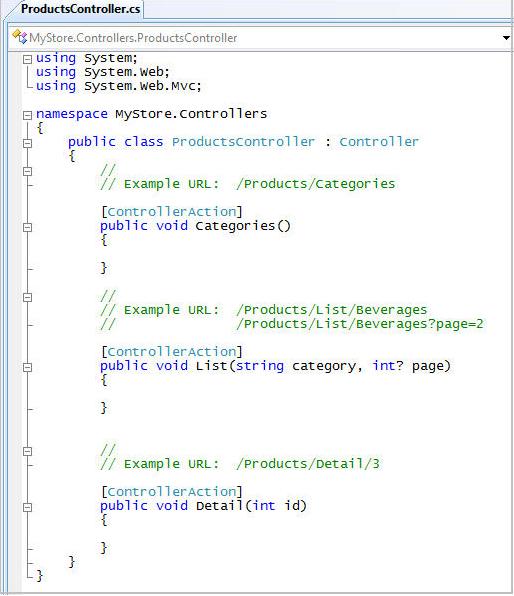Click inside the empty Categories method body
514x596 pixels.
152,254
